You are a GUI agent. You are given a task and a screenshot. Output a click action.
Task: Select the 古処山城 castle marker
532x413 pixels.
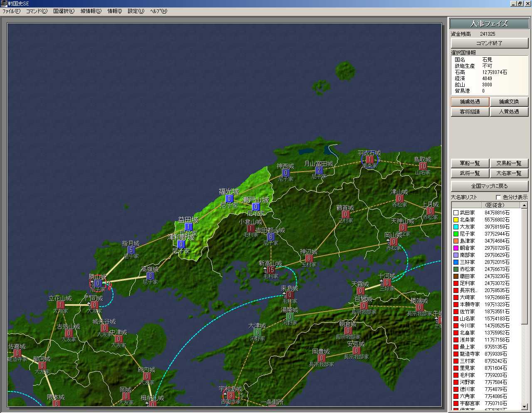(69, 333)
